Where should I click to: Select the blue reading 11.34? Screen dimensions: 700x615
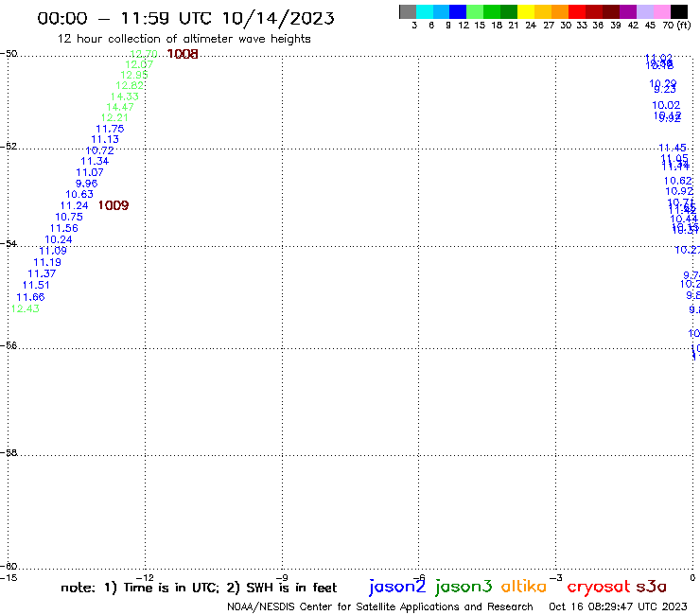pyautogui.click(x=95, y=161)
